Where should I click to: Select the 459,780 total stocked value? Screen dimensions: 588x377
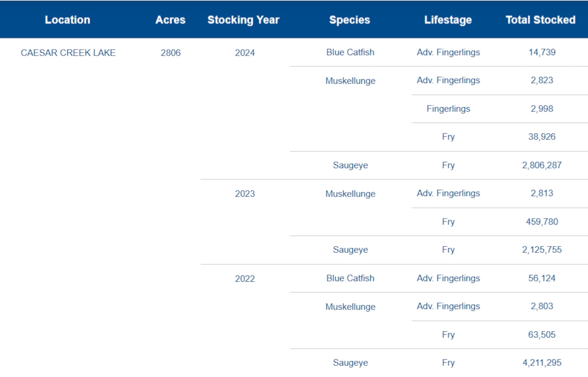[x=542, y=222]
